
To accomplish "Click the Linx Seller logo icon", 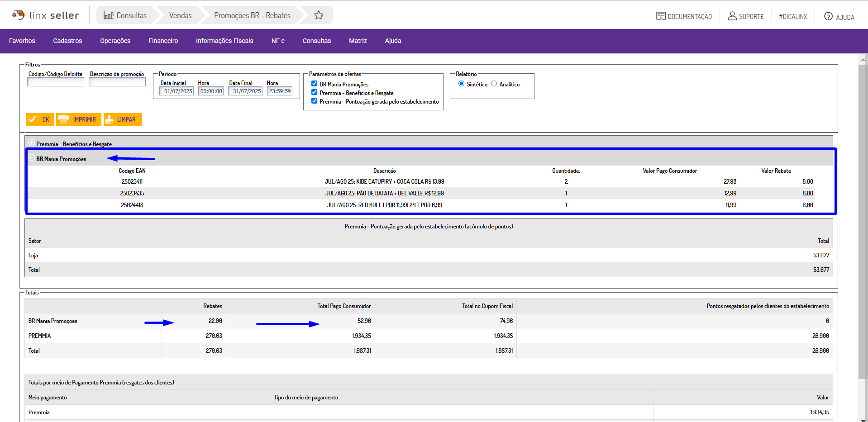I will coord(19,15).
